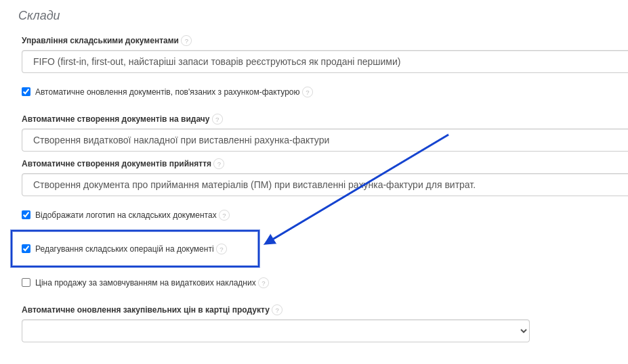Viewport: 628px width, 364px height.
Task: Show help for оновлення закупівельних цін
Action: click(277, 310)
